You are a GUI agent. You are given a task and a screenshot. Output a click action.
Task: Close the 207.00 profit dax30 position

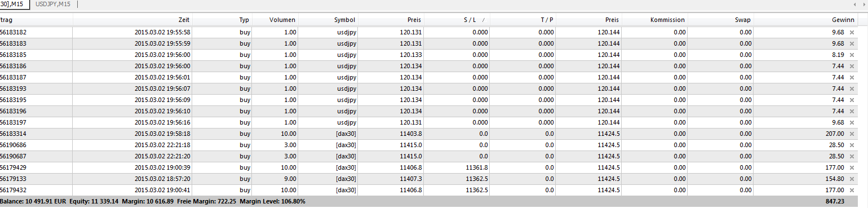click(852, 134)
